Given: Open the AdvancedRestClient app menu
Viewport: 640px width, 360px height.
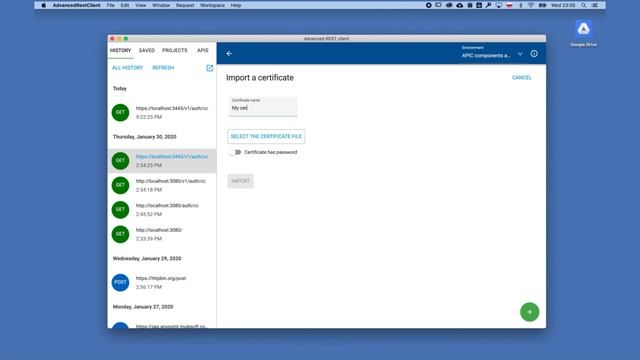Looking at the screenshot, I should click(x=76, y=5).
